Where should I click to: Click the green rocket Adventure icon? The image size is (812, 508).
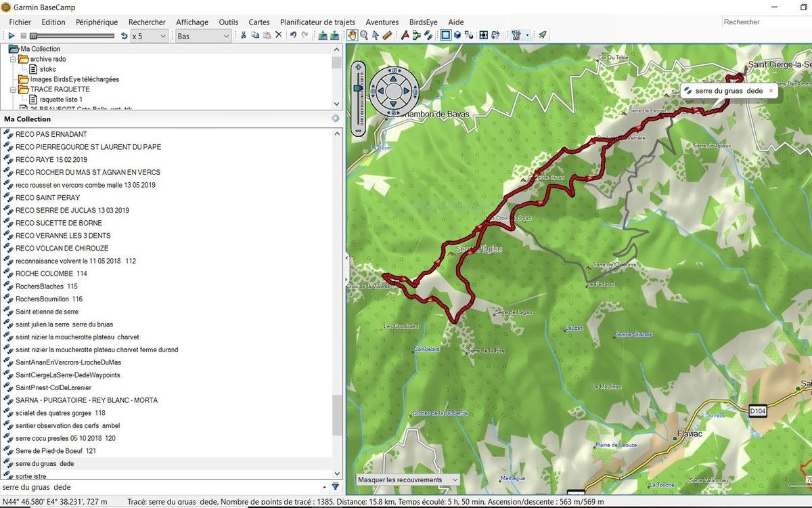pos(543,35)
